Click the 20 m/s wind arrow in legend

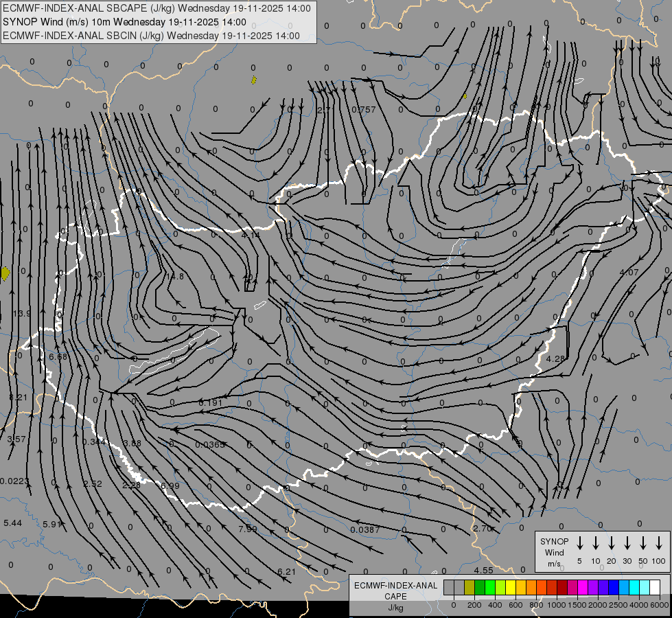tap(612, 543)
